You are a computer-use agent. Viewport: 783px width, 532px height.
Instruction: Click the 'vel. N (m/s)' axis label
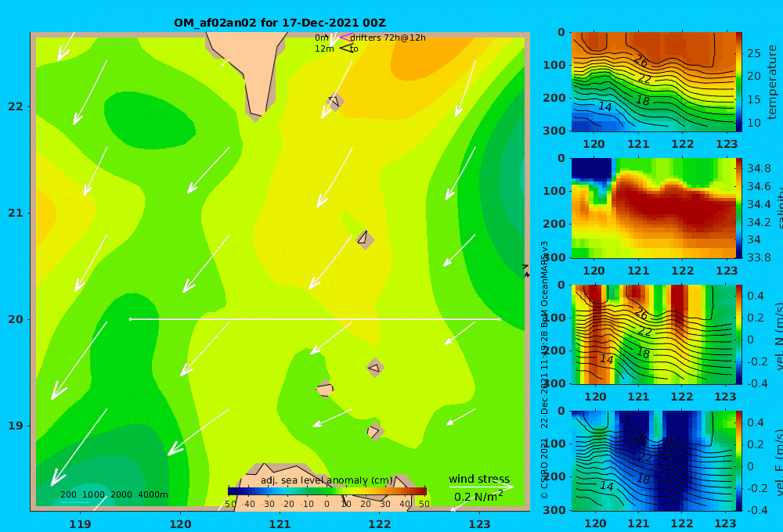coord(778,336)
